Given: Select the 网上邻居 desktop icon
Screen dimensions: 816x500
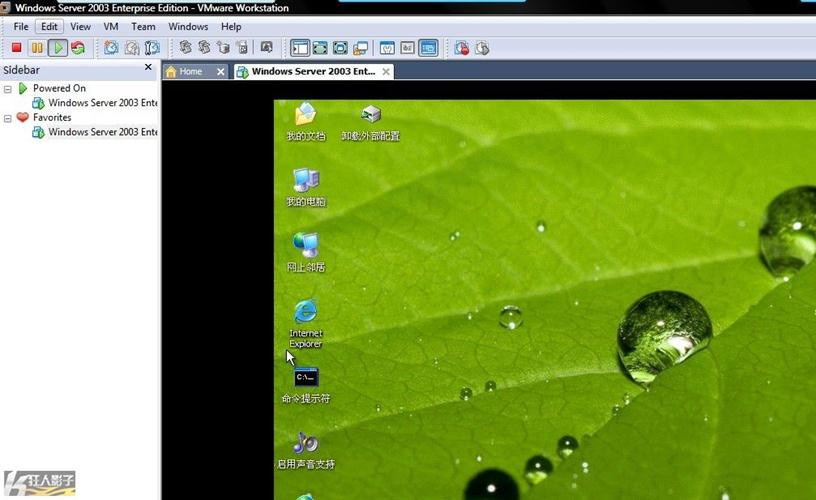Looking at the screenshot, I should [x=306, y=253].
